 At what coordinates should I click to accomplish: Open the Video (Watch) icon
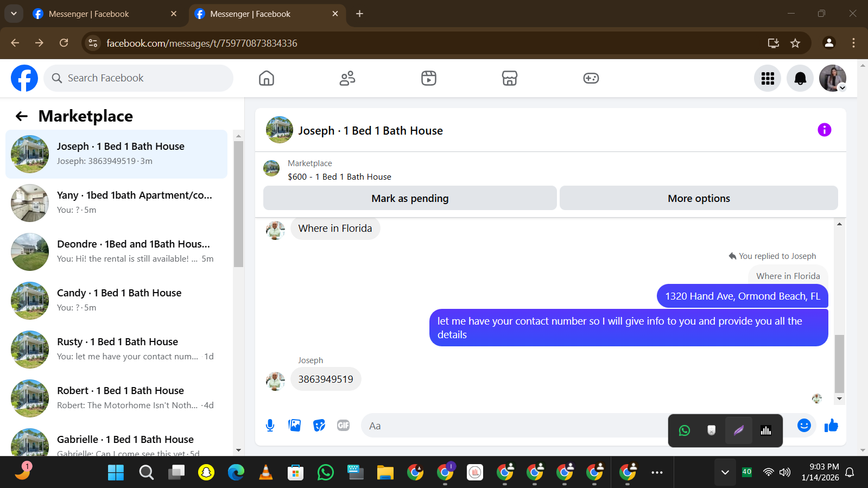[x=429, y=78]
